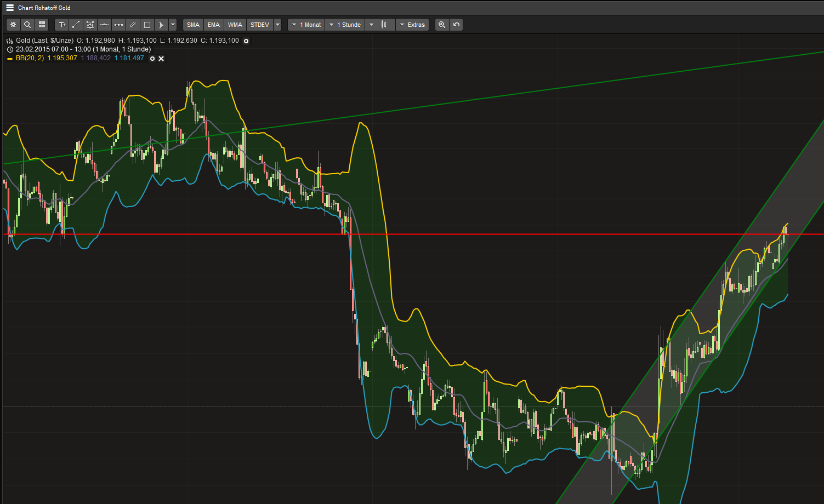This screenshot has width=824, height=504.
Task: Select the horizontal line tool
Action: (x=104, y=25)
